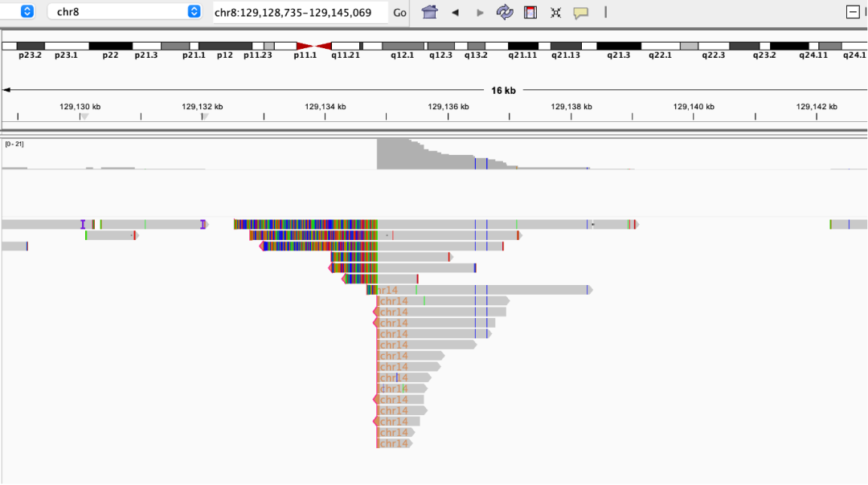Click the Home genome view icon
Image resolution: width=868 pixels, height=485 pixels.
[x=430, y=12]
